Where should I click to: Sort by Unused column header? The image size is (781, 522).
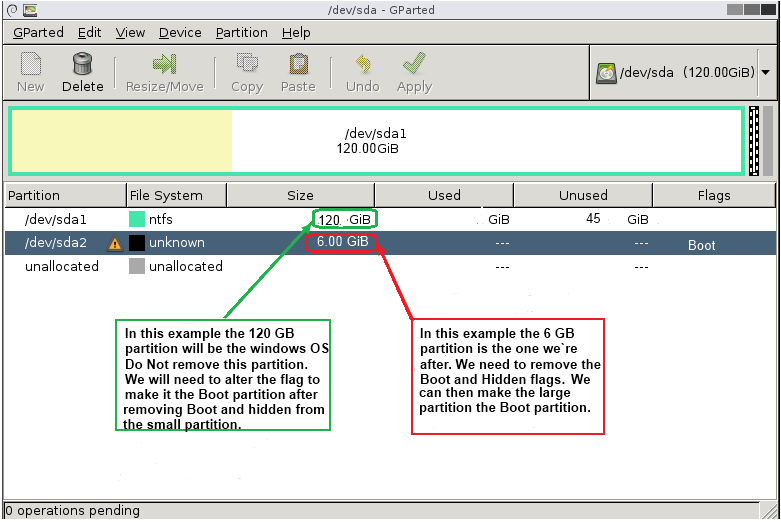coord(583,195)
